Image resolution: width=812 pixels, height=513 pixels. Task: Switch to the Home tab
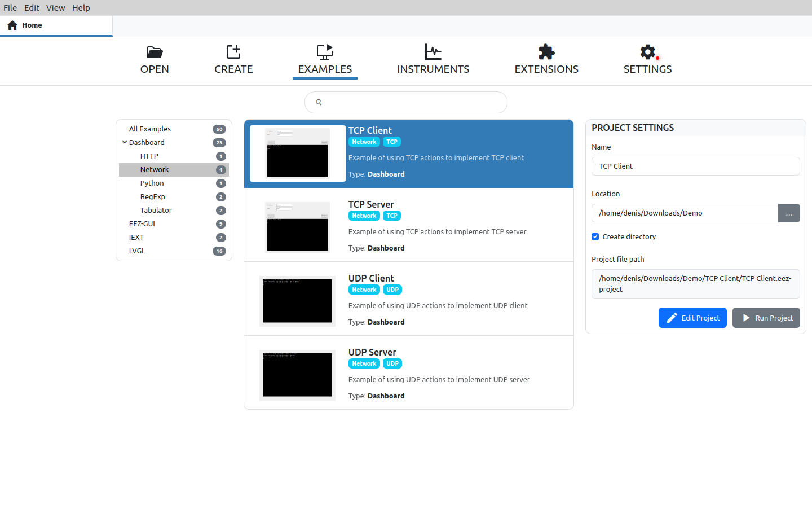[56, 25]
